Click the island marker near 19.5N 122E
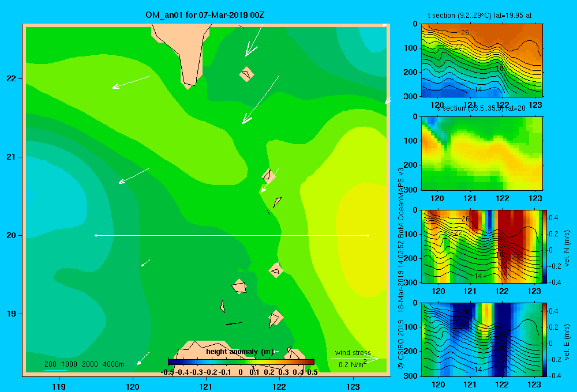Screen dimensions: 577x392 (276, 270)
